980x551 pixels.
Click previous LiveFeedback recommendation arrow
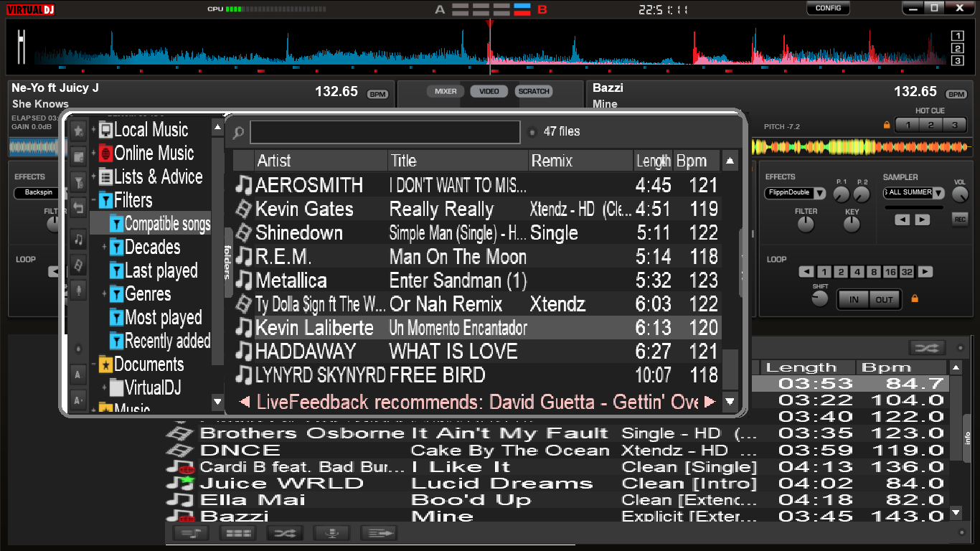tap(245, 402)
